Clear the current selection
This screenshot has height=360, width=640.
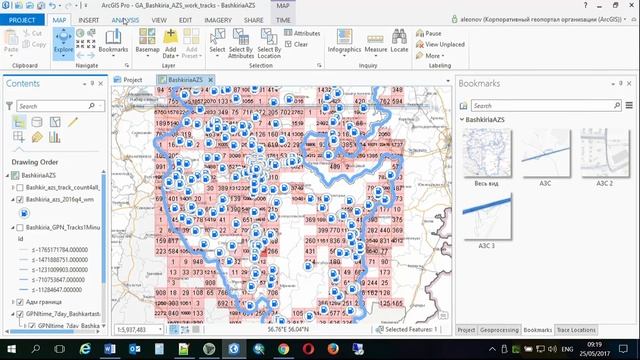click(296, 44)
